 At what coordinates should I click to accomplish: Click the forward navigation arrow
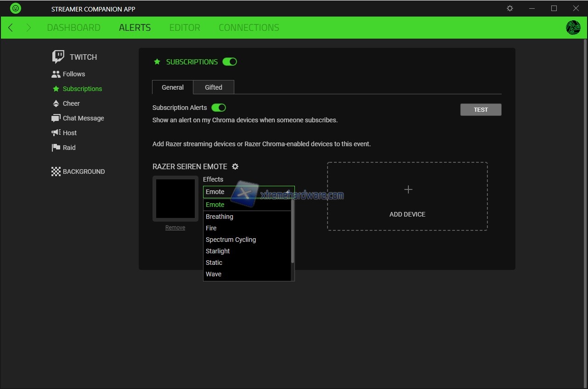pyautogui.click(x=28, y=28)
